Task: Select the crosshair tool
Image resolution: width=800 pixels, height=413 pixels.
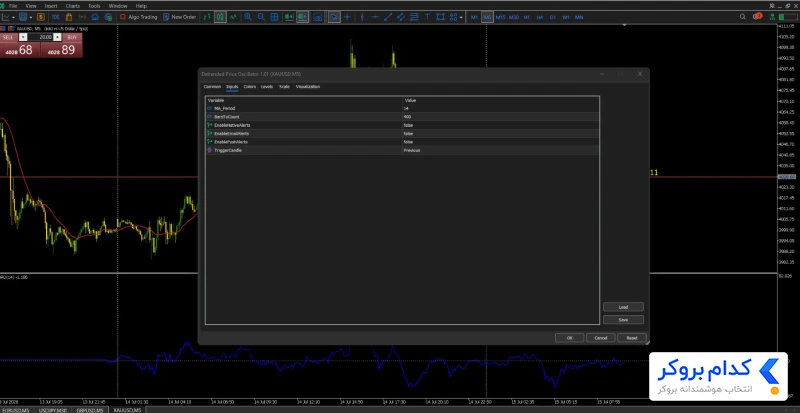Action: pos(347,17)
